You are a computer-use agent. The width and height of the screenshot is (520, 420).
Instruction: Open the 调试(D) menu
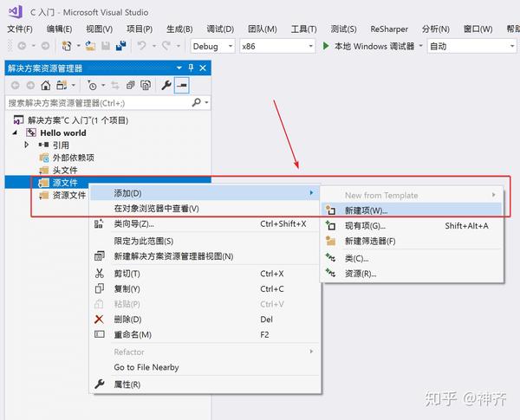pyautogui.click(x=220, y=29)
